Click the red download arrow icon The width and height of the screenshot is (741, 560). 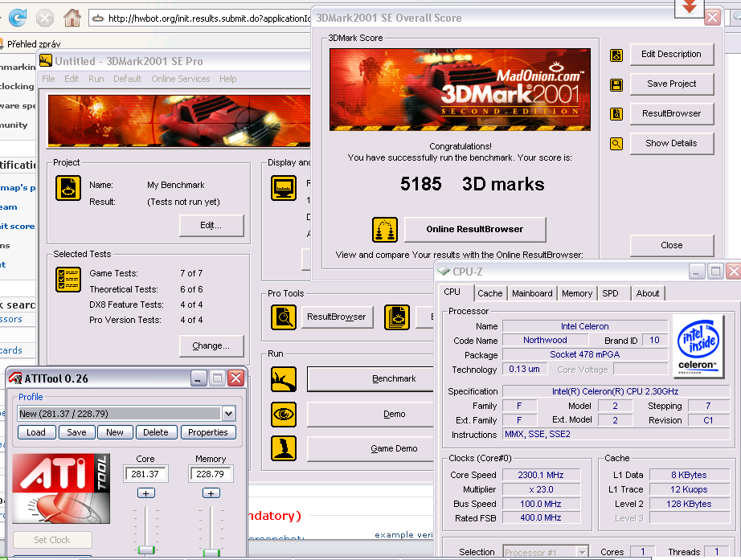point(690,7)
